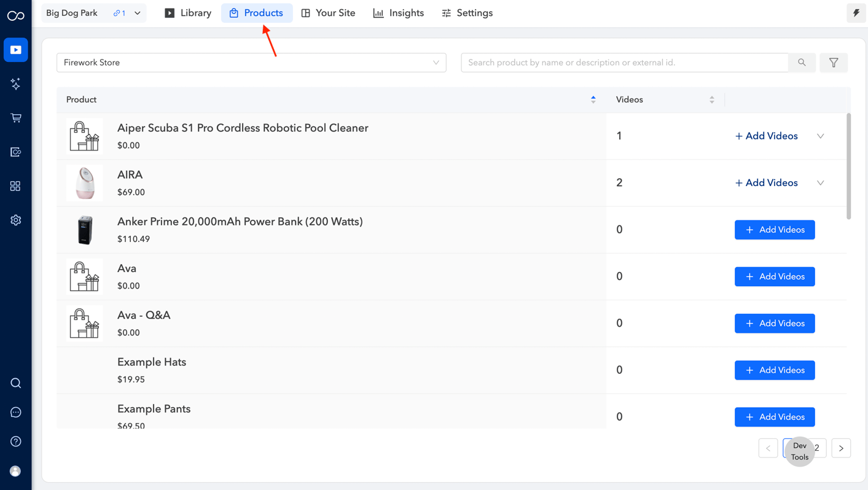868x490 pixels.
Task: Sort the table by the Videos column
Action: (x=711, y=99)
